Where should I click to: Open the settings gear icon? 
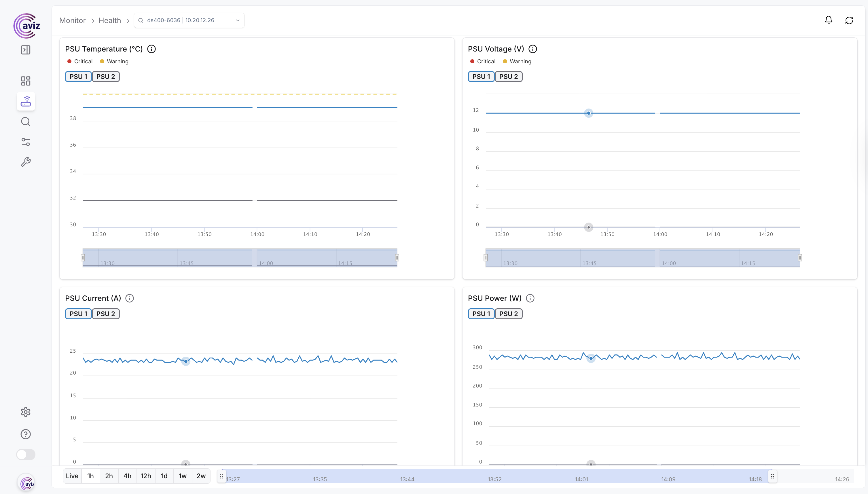[x=26, y=412]
